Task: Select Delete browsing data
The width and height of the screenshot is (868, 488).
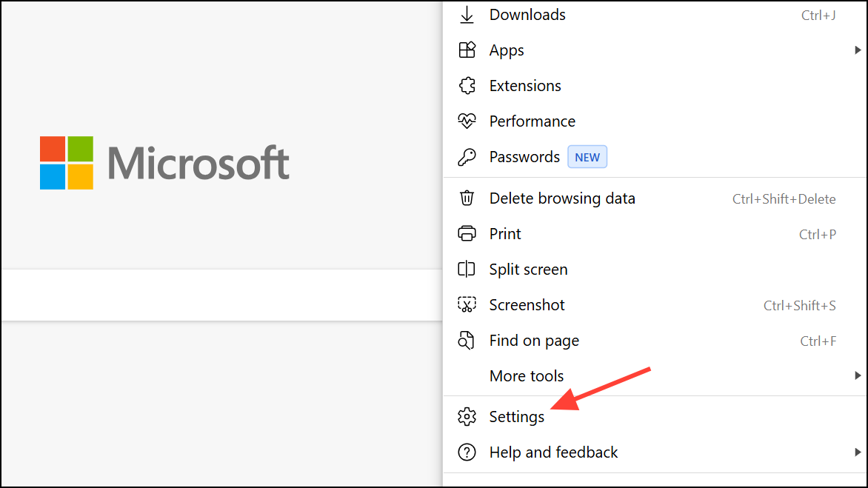Action: (655, 198)
